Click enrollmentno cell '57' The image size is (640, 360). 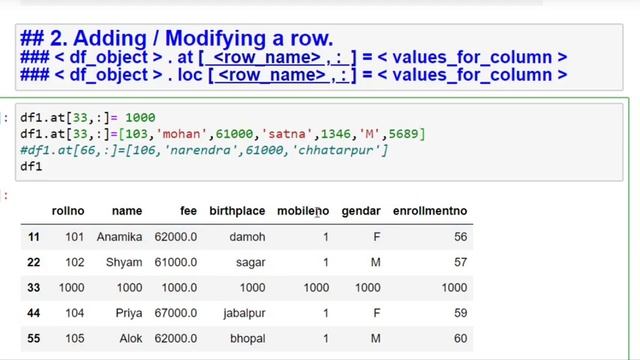pos(460,262)
